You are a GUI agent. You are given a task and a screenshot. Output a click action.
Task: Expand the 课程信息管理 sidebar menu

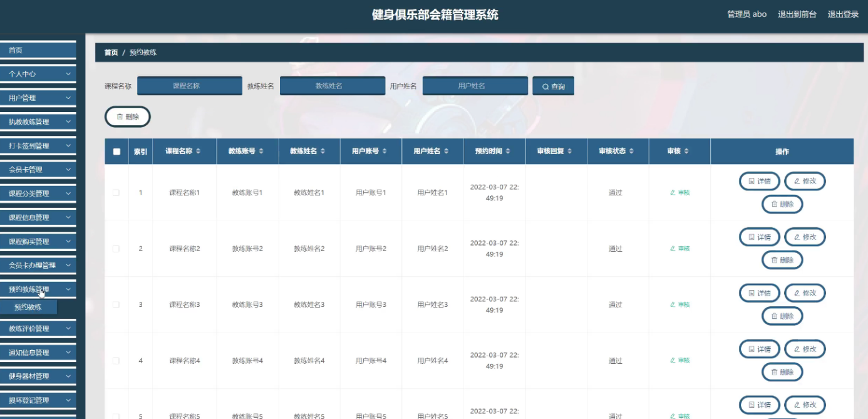tap(38, 217)
